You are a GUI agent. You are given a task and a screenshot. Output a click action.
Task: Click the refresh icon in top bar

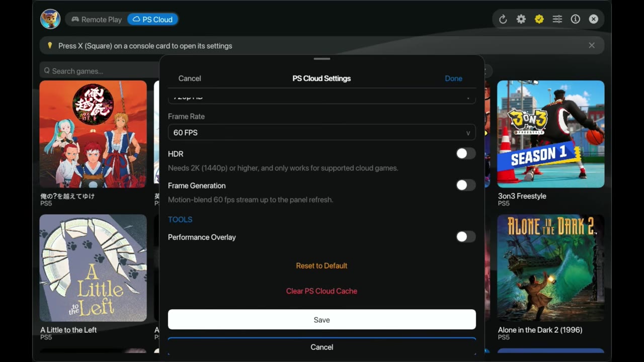click(x=503, y=19)
